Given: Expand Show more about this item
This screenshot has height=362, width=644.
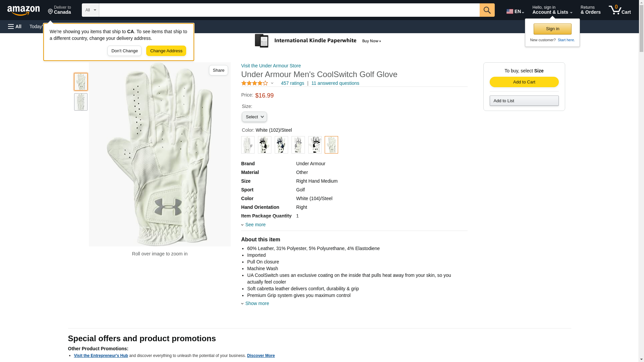Looking at the screenshot, I should pos(257,303).
